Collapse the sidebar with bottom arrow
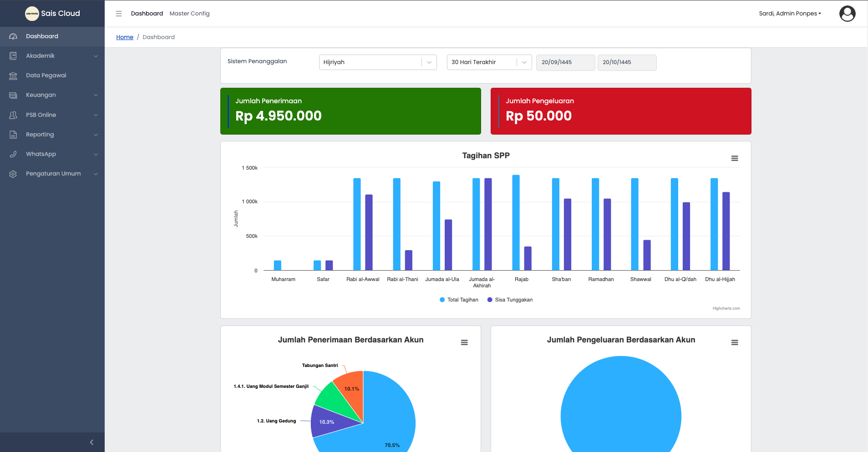This screenshot has width=868, height=452. coord(91,442)
